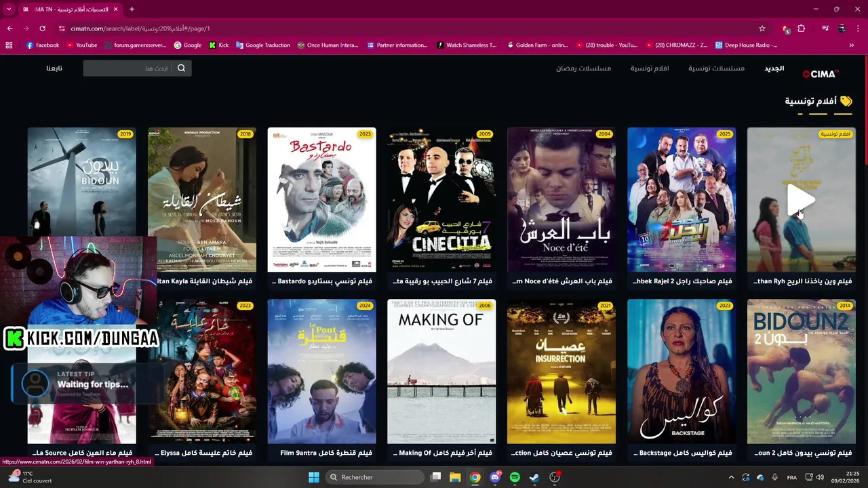This screenshot has height=488, width=868.
Task: Open the Bastardo 2023 movie poster
Action: [321, 200]
